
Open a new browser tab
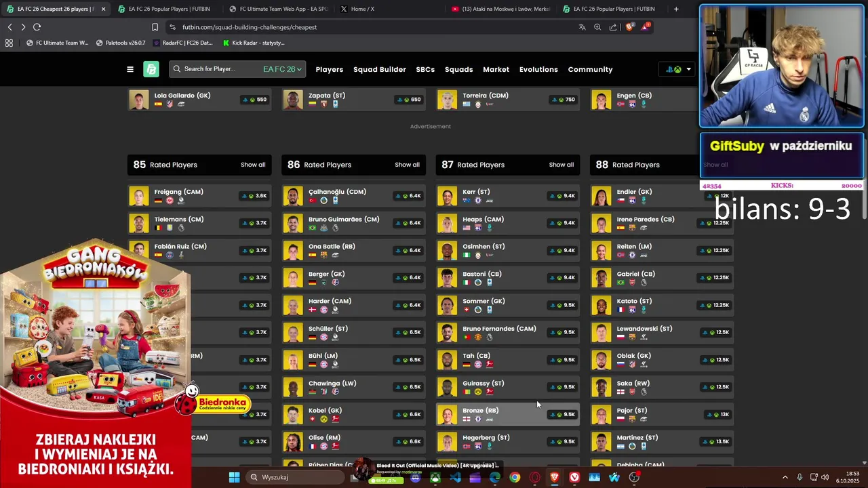coord(676,9)
